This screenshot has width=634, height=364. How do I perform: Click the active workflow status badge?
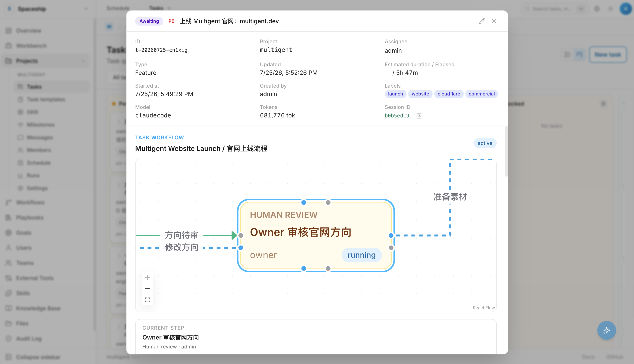pos(485,143)
